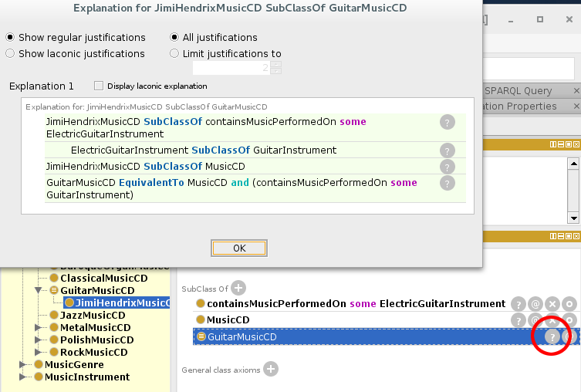Select GuitarMusicCD in the class tree
Screen dimensions: 581x392
(97, 290)
